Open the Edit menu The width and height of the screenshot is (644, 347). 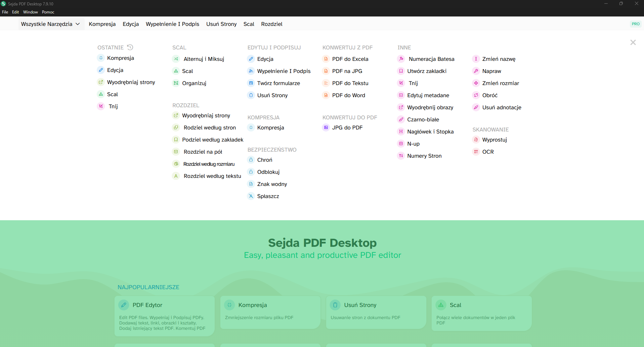tap(15, 12)
